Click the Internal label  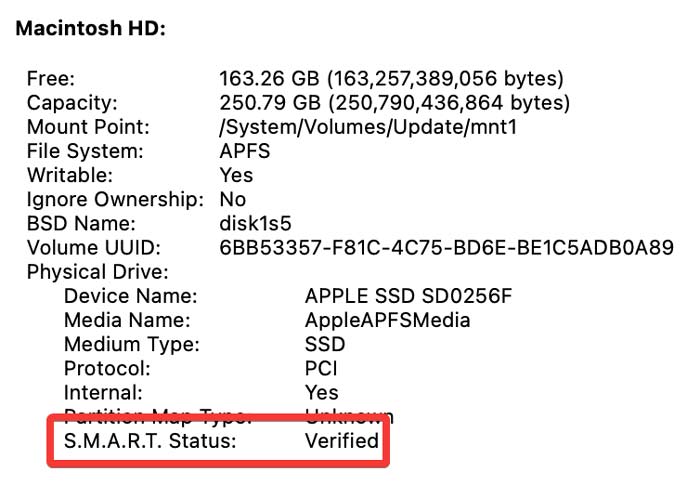click(103, 392)
